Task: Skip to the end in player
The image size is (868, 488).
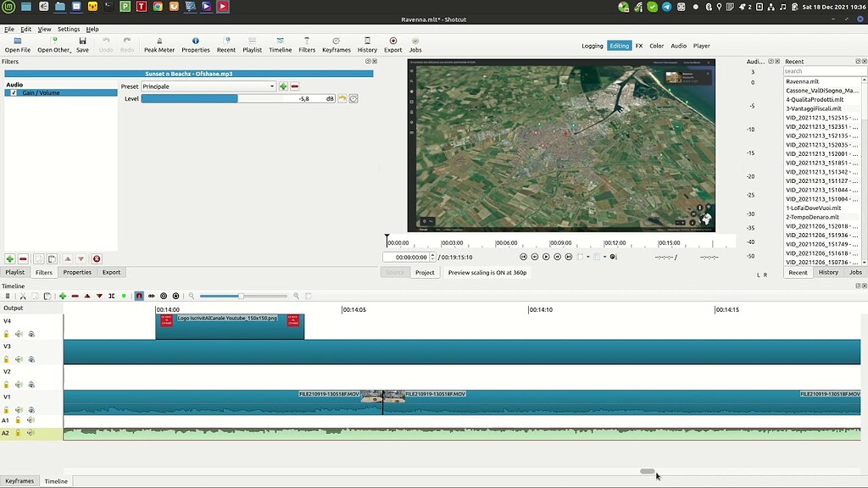Action: click(569, 257)
